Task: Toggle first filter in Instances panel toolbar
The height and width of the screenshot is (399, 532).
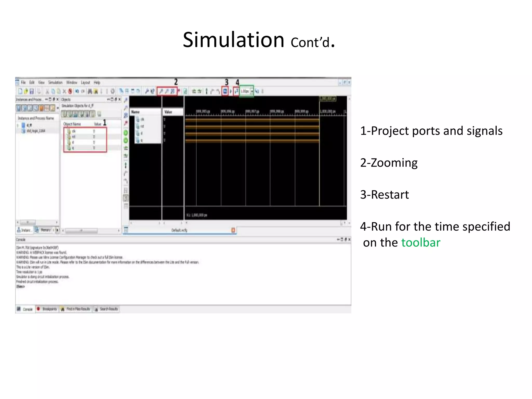Action: tap(19, 108)
